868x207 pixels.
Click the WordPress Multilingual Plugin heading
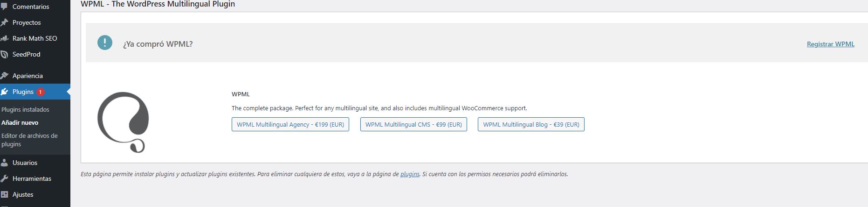pos(158,4)
